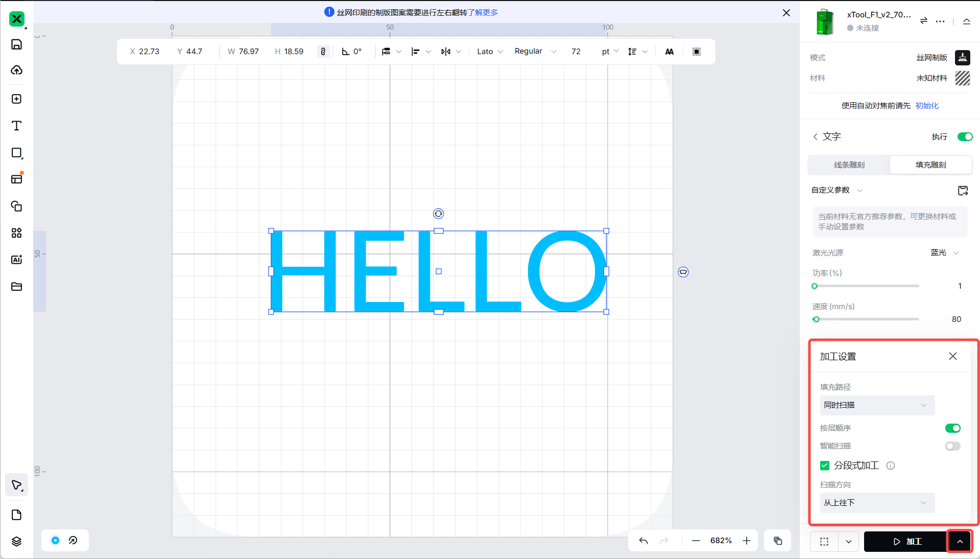Click the lock aspect ratio icon
The width and height of the screenshot is (980, 559).
pyautogui.click(x=323, y=52)
